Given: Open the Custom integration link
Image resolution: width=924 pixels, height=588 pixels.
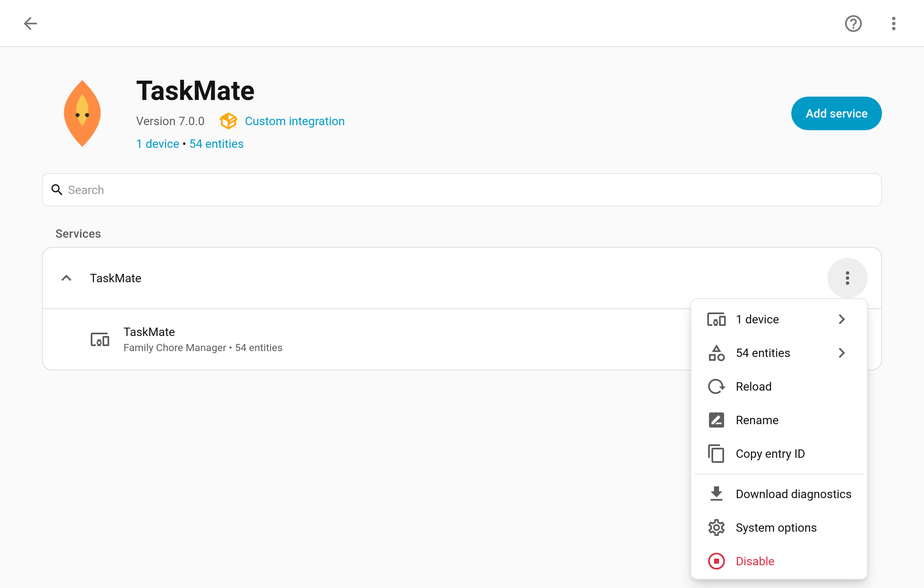Looking at the screenshot, I should (294, 121).
